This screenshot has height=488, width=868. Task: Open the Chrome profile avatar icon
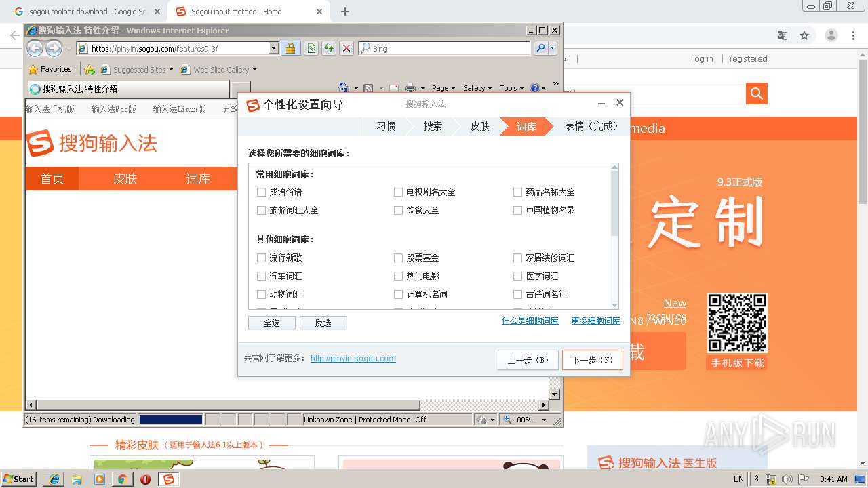pyautogui.click(x=831, y=35)
